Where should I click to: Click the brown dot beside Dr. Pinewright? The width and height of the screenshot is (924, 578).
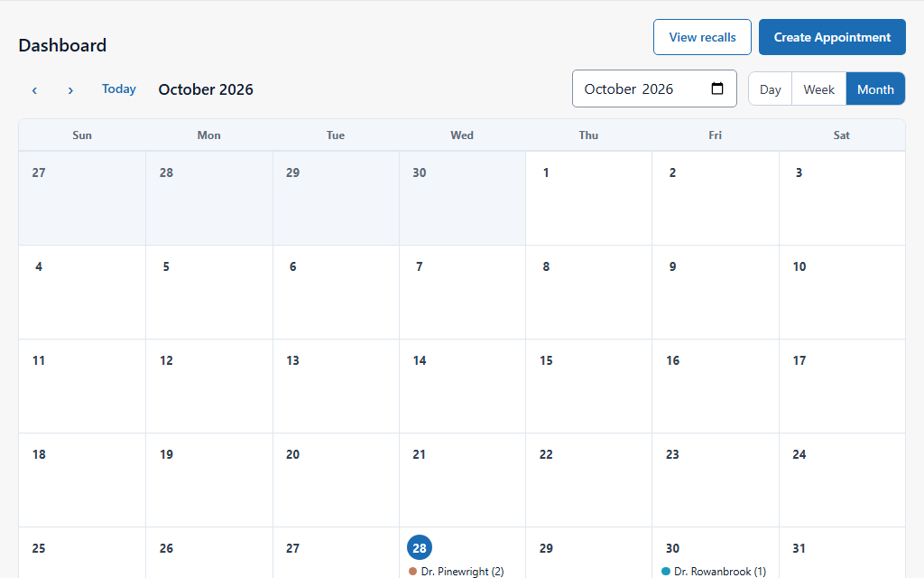412,571
